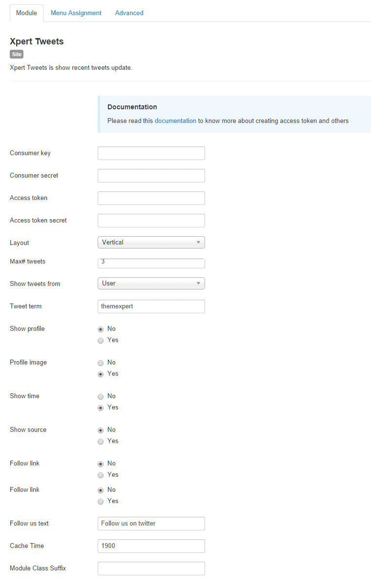The height and width of the screenshot is (588, 371).
Task: Edit the Tweet term field showing themexpert
Action: (151, 306)
